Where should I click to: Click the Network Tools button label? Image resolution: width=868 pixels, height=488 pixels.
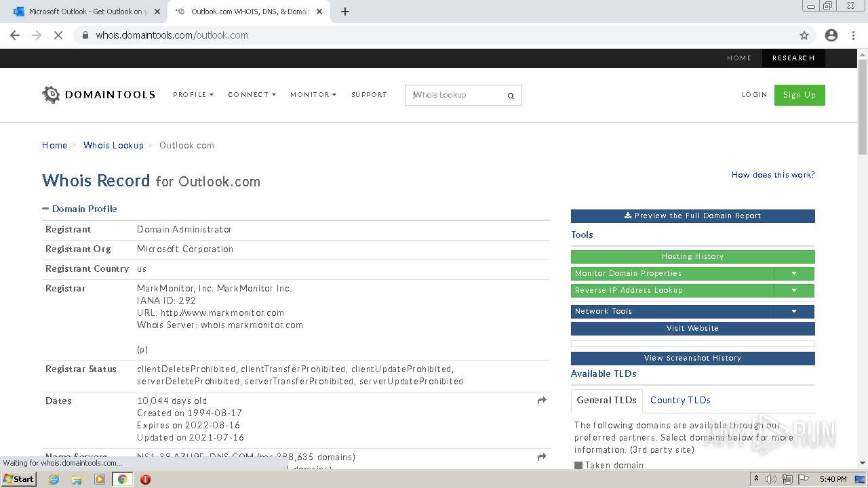pyautogui.click(x=672, y=311)
